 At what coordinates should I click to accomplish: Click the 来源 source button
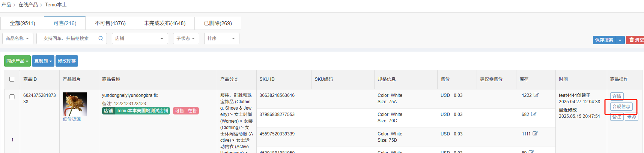[x=632, y=117]
